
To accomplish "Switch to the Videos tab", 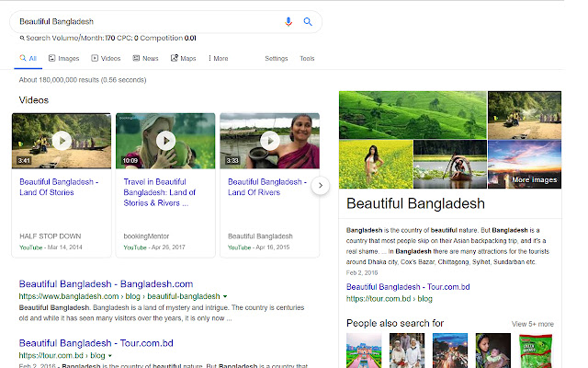I will 106,59.
